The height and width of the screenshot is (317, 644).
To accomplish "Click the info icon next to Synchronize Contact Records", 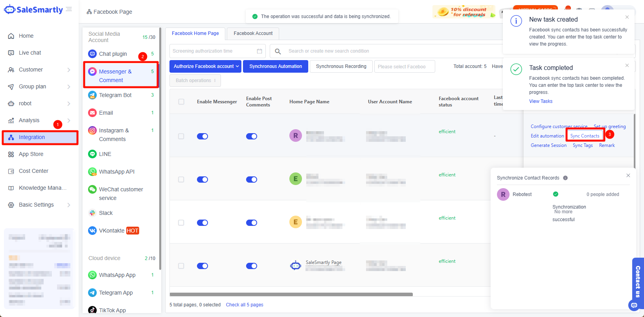I will (565, 178).
